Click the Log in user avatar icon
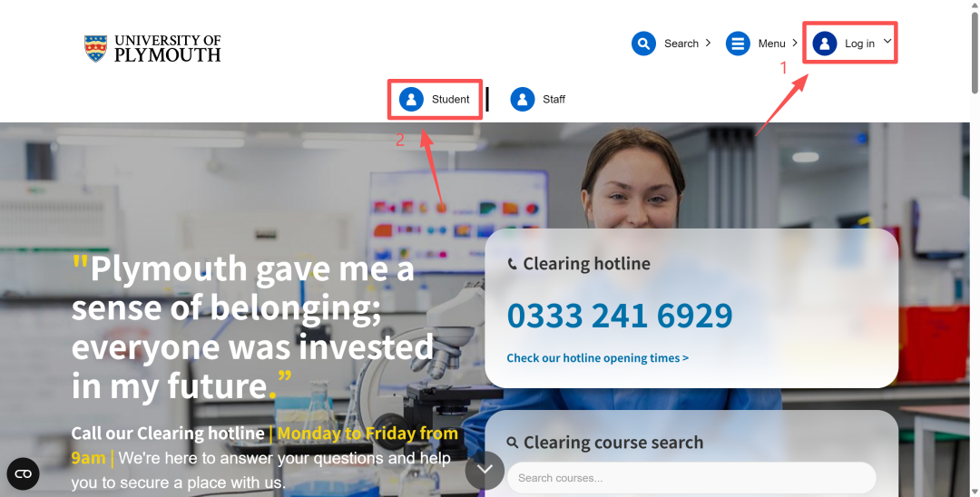 pos(825,44)
